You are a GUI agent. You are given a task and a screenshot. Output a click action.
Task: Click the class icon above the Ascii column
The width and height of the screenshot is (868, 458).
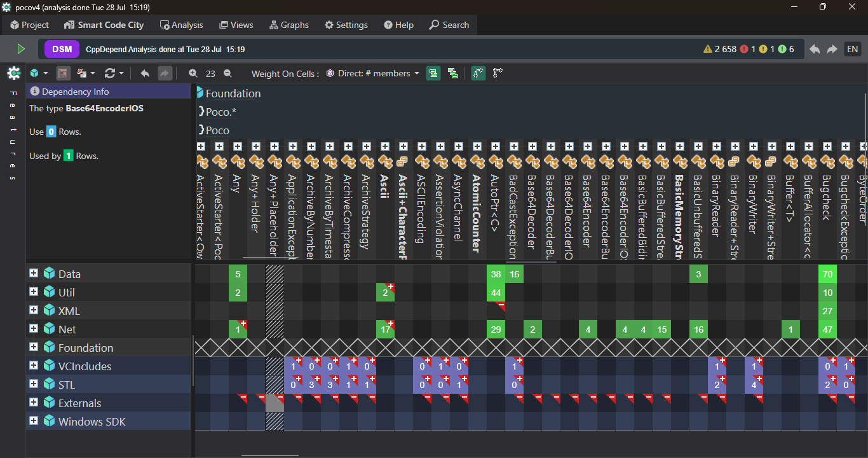pos(385,162)
